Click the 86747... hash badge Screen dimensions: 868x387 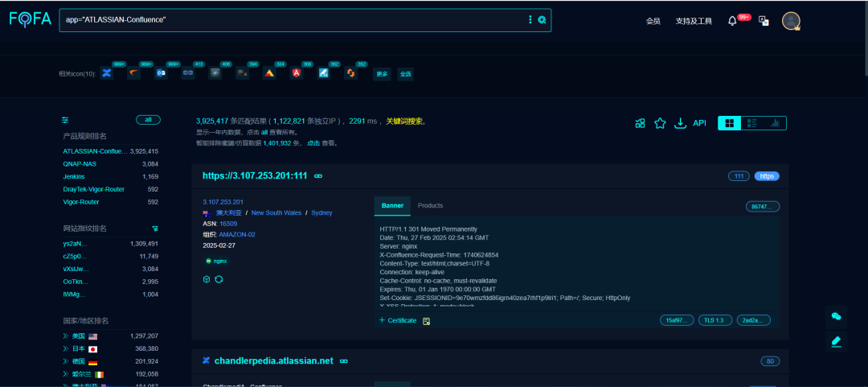[762, 207]
